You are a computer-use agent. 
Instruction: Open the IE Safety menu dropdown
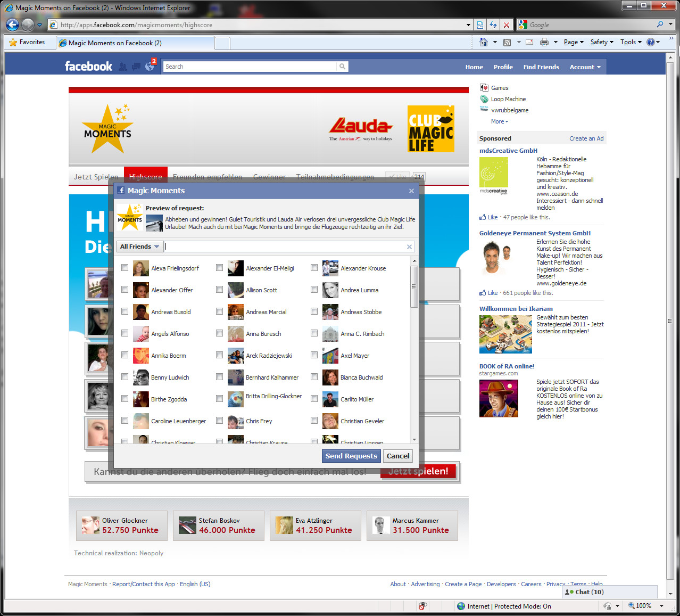pos(602,42)
